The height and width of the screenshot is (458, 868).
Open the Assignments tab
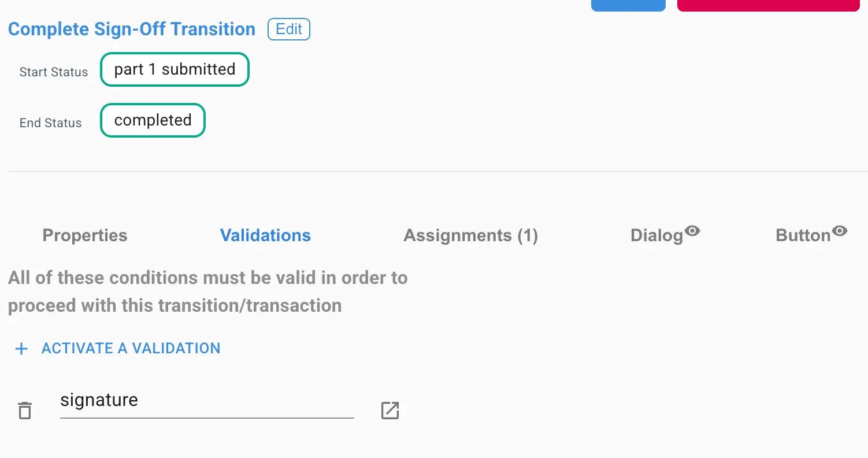pos(470,235)
